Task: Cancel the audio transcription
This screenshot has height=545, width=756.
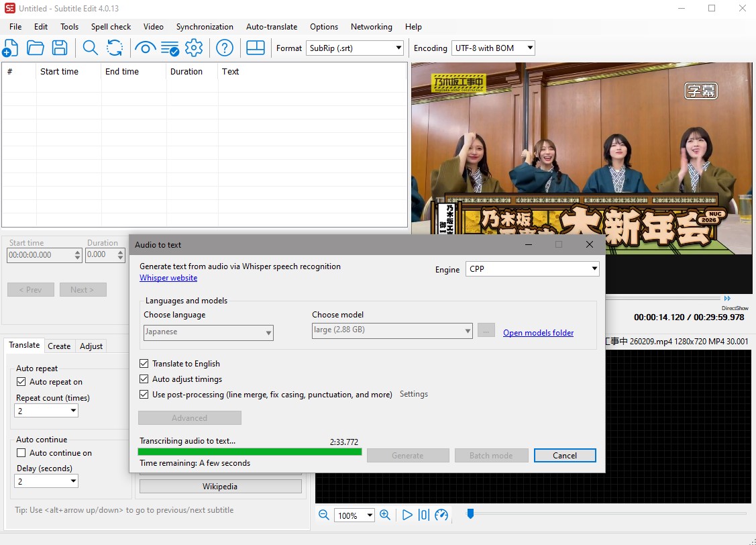Action: pyautogui.click(x=564, y=455)
